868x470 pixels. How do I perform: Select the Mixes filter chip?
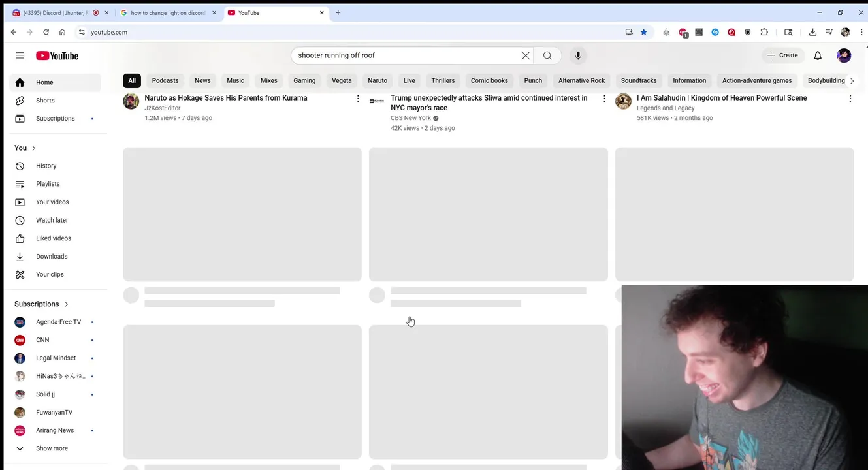(x=268, y=80)
